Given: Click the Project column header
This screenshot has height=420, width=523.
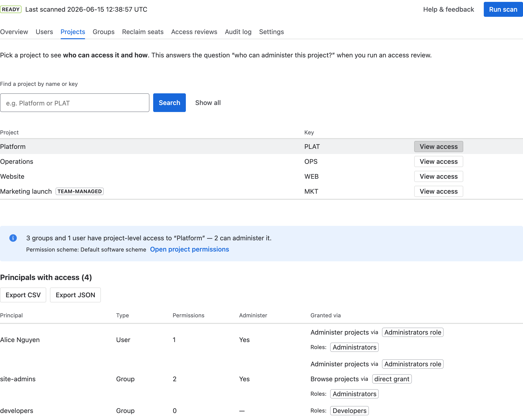Looking at the screenshot, I should tap(9, 133).
